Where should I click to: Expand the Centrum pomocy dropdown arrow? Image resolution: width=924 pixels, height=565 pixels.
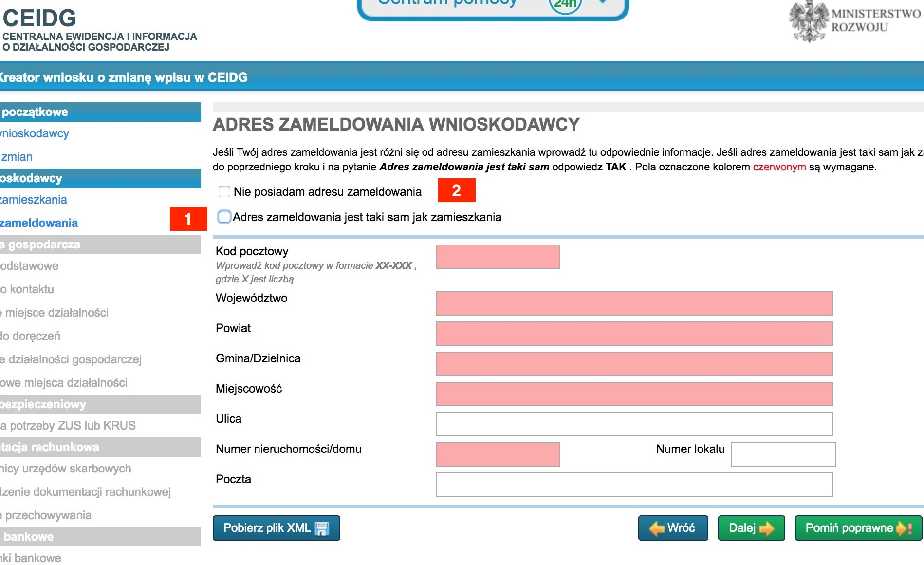tap(603, 2)
